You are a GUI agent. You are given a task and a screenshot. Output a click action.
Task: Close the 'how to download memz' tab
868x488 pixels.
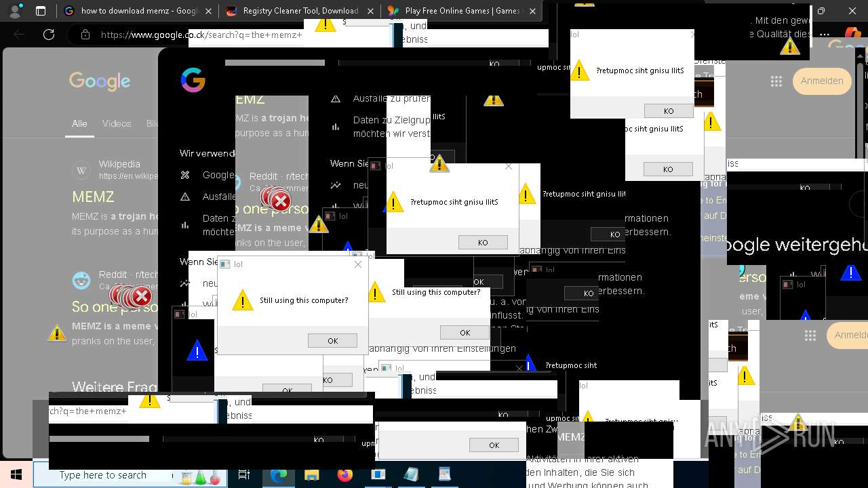pos(209,11)
